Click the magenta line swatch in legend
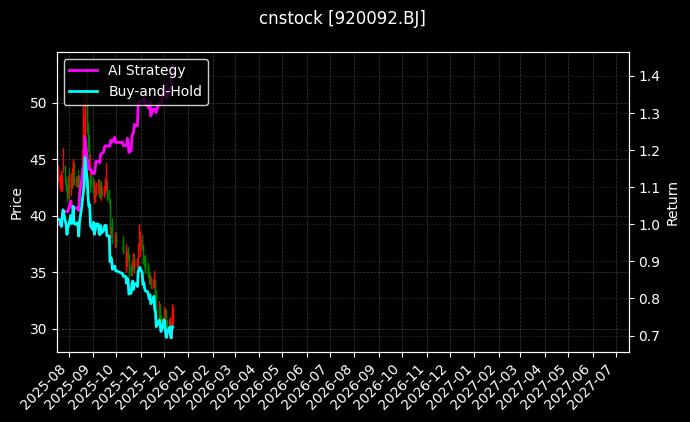Screen dimensions: 690x422 tap(83, 70)
